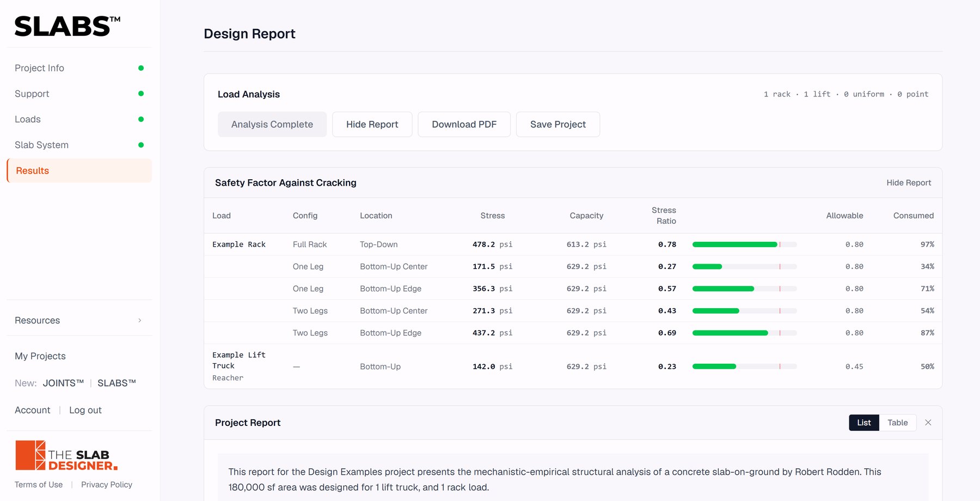Log out of the application

click(x=85, y=410)
